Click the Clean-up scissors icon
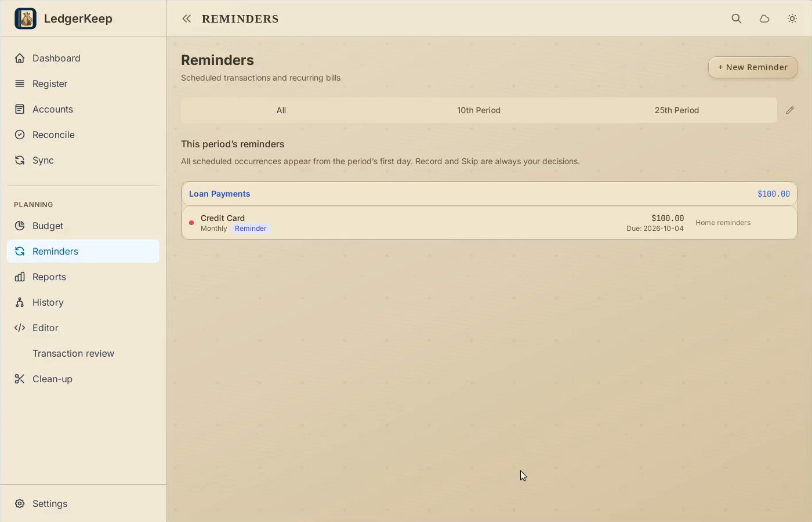Screen dimensions: 812x522 (x=20, y=379)
